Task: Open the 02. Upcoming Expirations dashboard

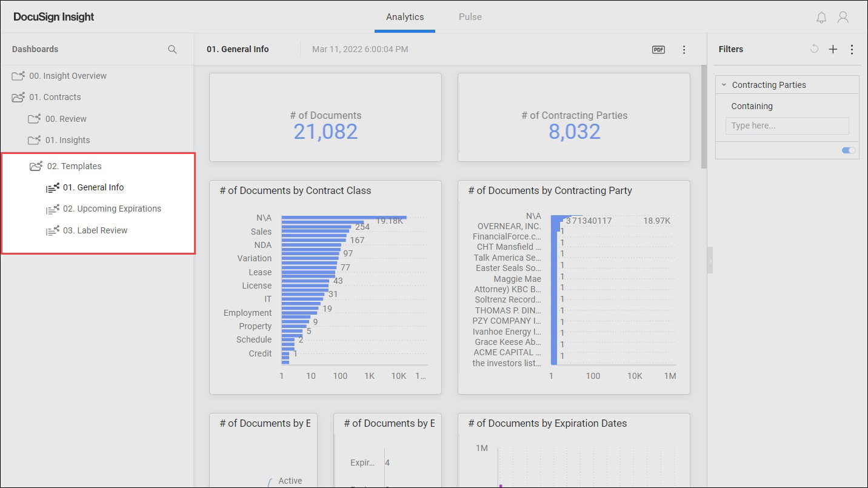Action: coord(111,209)
